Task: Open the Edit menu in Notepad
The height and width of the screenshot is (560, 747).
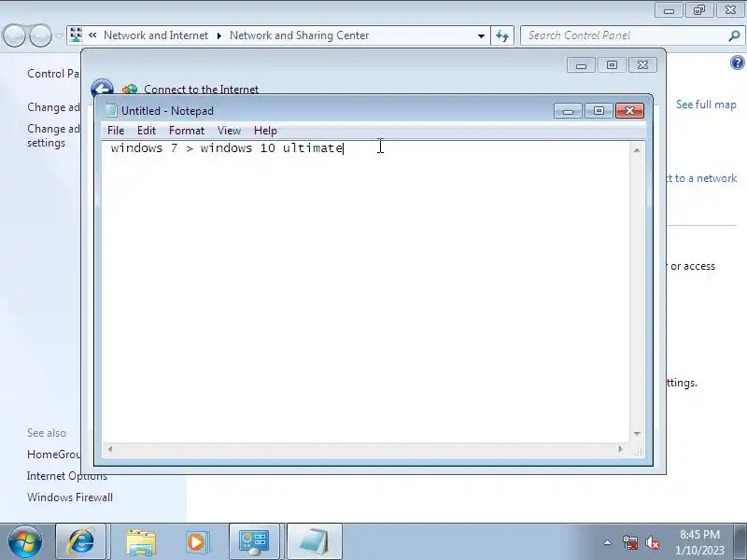Action: pos(147,131)
